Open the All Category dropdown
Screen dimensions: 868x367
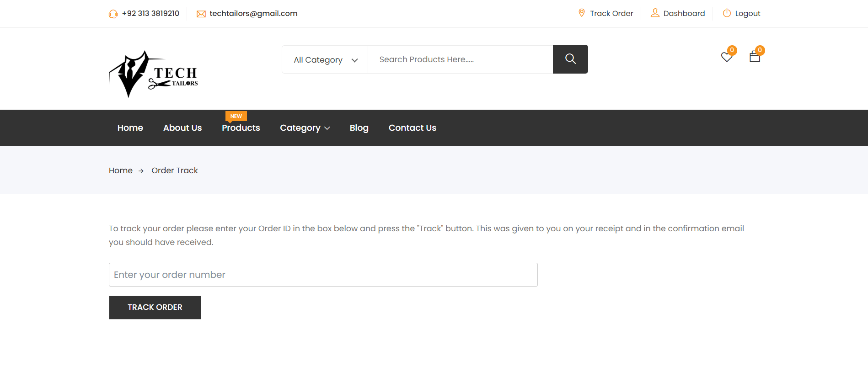coord(325,60)
